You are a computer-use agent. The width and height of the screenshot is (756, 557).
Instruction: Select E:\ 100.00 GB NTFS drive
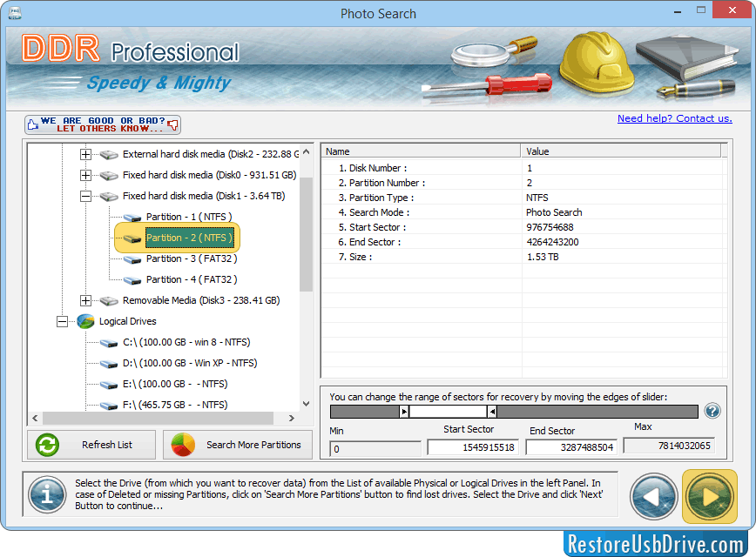click(x=175, y=384)
